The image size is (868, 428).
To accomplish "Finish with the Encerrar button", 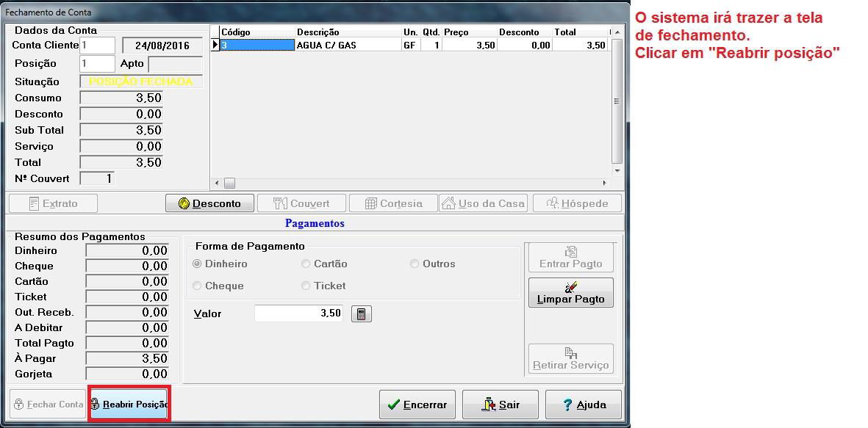I will [417, 405].
